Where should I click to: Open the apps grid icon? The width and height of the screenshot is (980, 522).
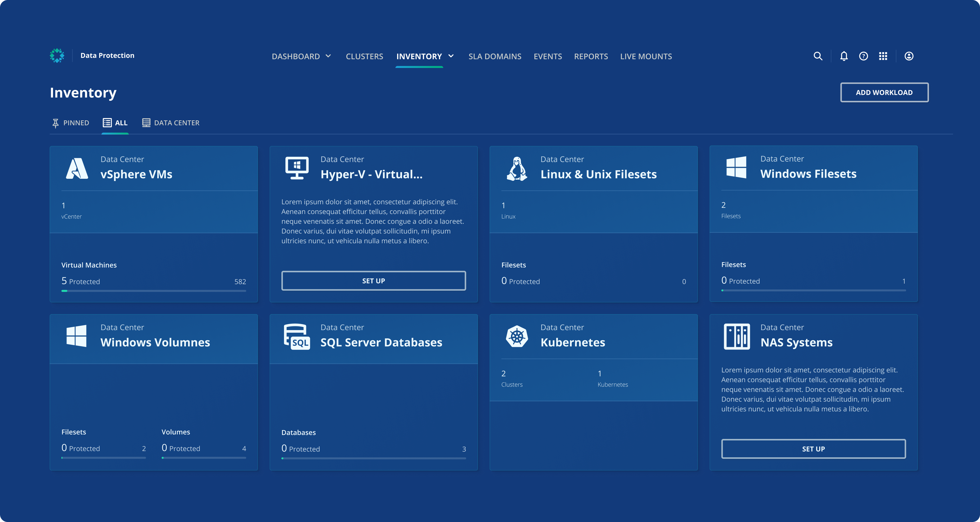pos(883,56)
